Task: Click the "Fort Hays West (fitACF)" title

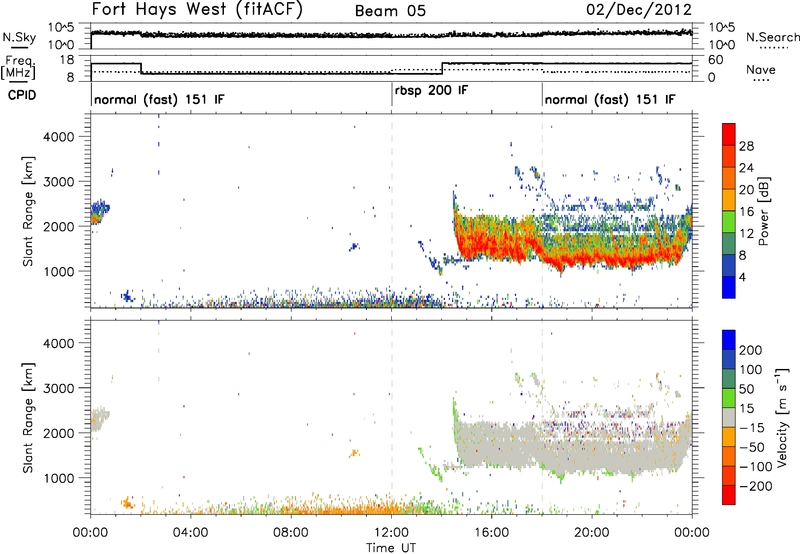Action: point(197,9)
